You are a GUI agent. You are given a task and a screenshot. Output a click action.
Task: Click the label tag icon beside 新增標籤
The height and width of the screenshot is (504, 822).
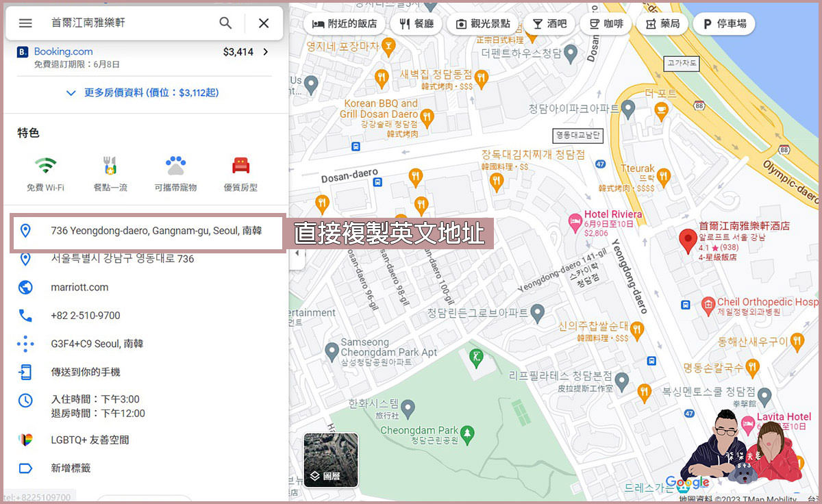coord(25,468)
